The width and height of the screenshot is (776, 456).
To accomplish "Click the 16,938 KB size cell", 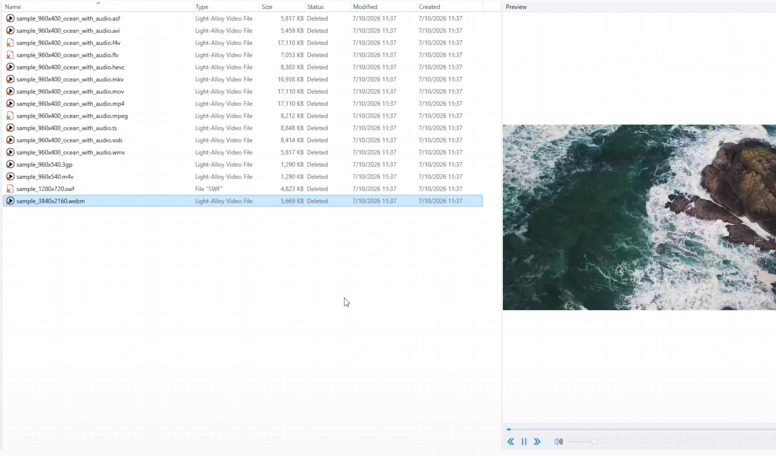I will (x=291, y=79).
